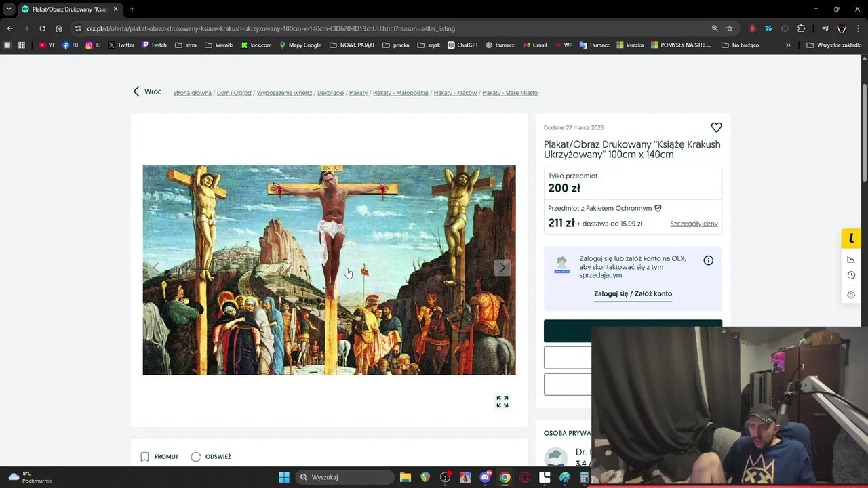Click Zaloguj się / Załóż konto link
This screenshot has width=868, height=488.
(x=633, y=294)
